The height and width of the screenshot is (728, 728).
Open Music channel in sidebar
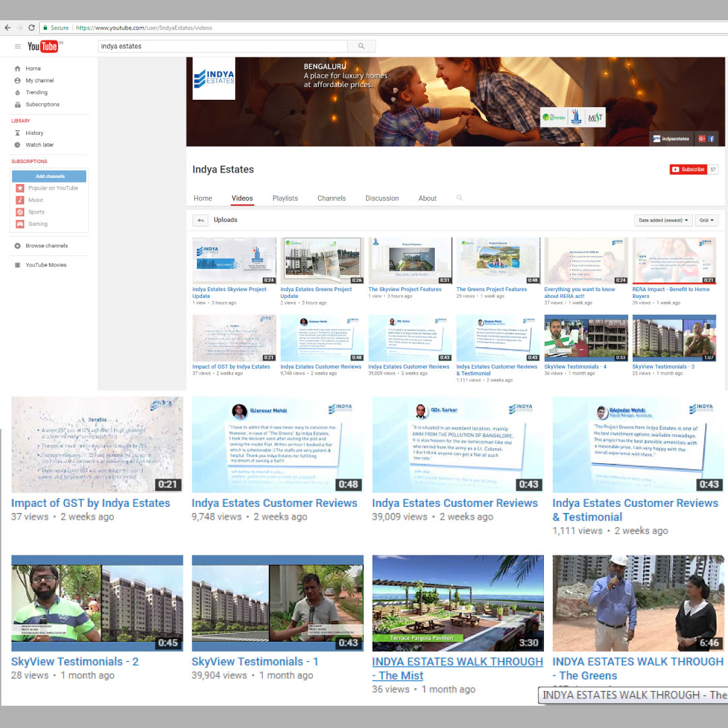(36, 200)
